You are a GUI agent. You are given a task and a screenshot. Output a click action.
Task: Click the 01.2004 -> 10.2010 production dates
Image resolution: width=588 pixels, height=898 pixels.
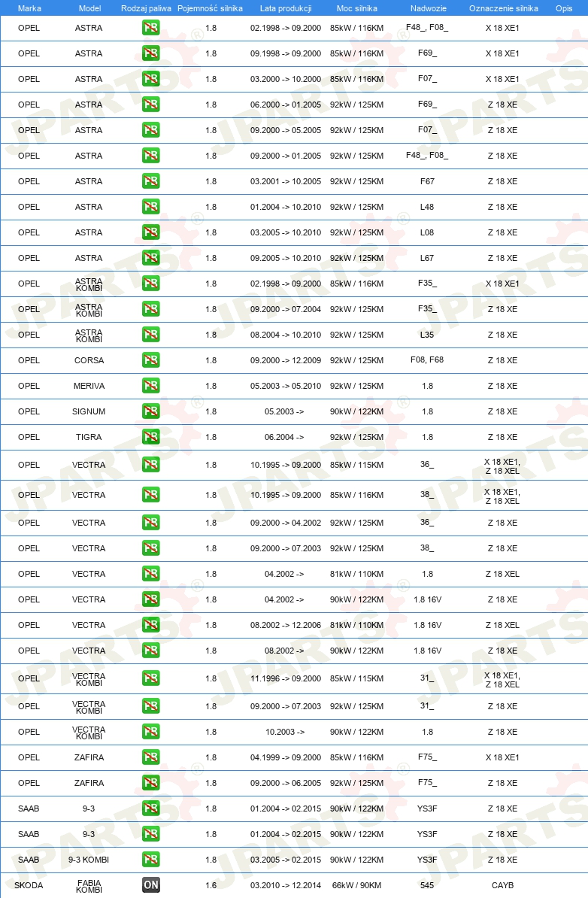click(x=286, y=207)
